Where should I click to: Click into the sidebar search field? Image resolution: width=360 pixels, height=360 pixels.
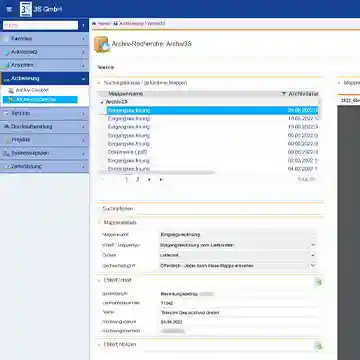(x=40, y=25)
